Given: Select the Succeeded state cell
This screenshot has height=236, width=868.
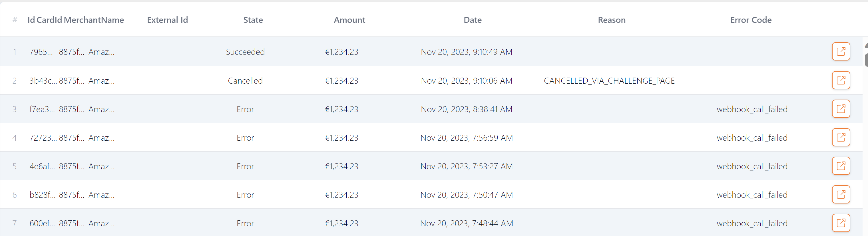Looking at the screenshot, I should click(x=245, y=52).
